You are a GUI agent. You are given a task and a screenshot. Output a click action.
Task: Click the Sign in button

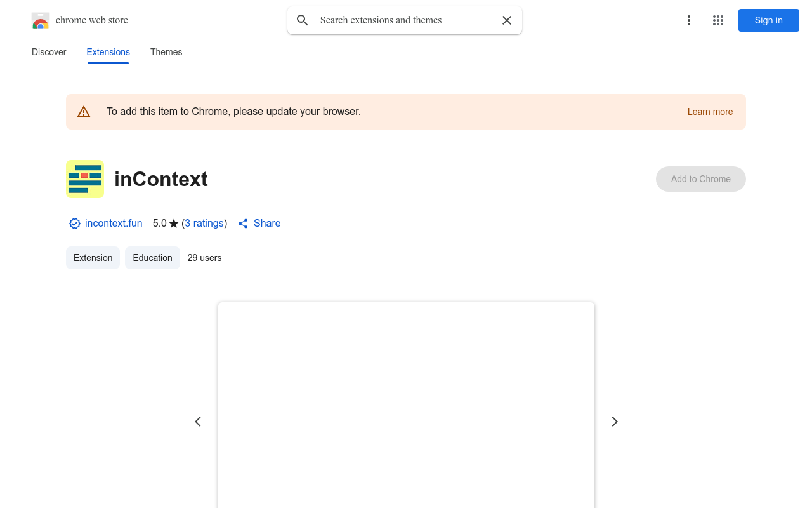pyautogui.click(x=768, y=20)
